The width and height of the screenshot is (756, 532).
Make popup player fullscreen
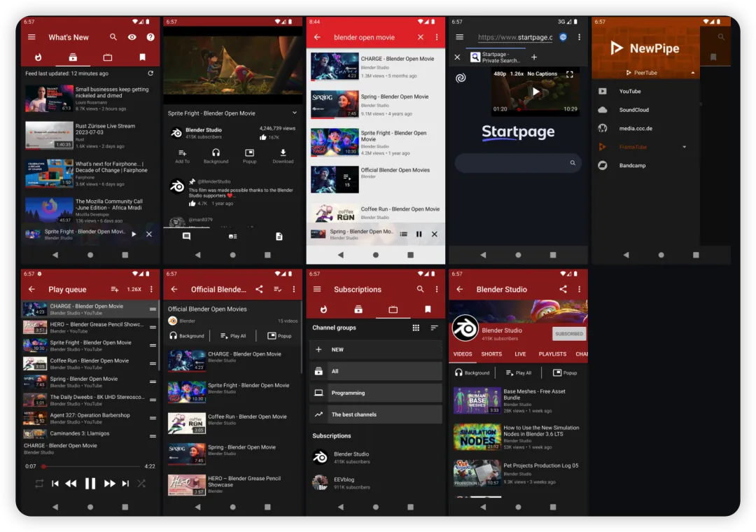(x=570, y=74)
